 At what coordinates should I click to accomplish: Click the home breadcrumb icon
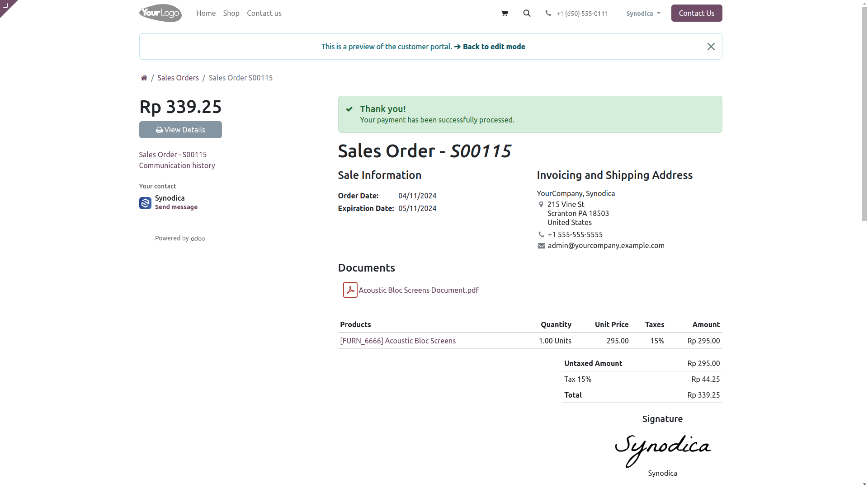[x=144, y=78]
